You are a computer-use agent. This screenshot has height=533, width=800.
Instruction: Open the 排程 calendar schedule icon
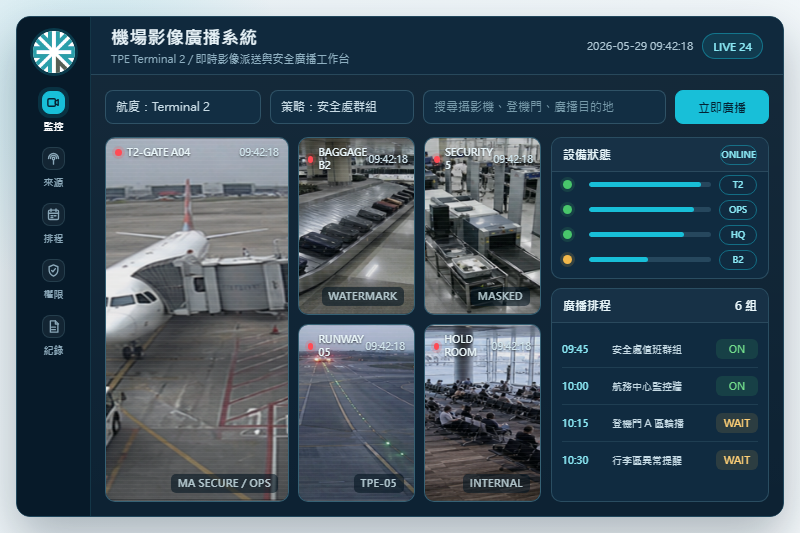click(54, 215)
